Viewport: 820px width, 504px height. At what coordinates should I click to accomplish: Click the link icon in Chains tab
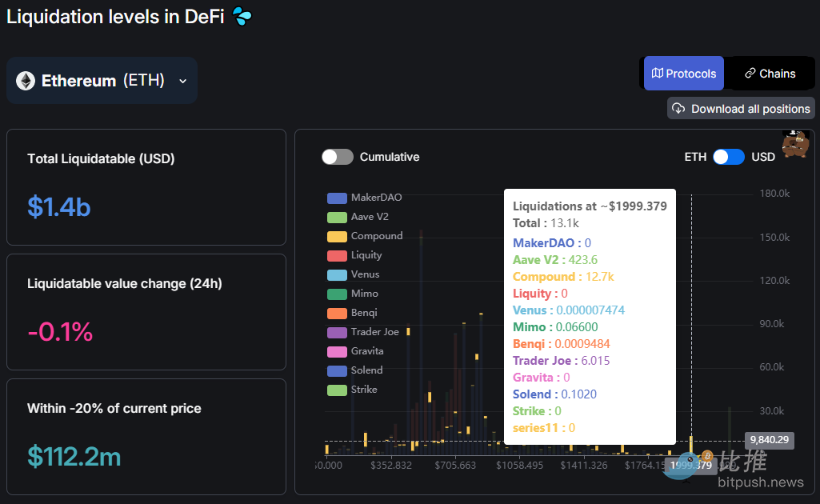(x=750, y=74)
